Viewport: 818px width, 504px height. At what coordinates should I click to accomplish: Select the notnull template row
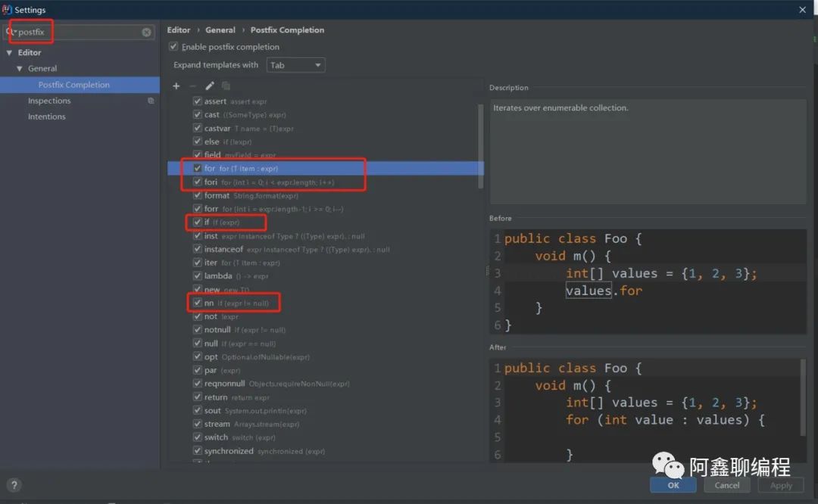(326, 330)
